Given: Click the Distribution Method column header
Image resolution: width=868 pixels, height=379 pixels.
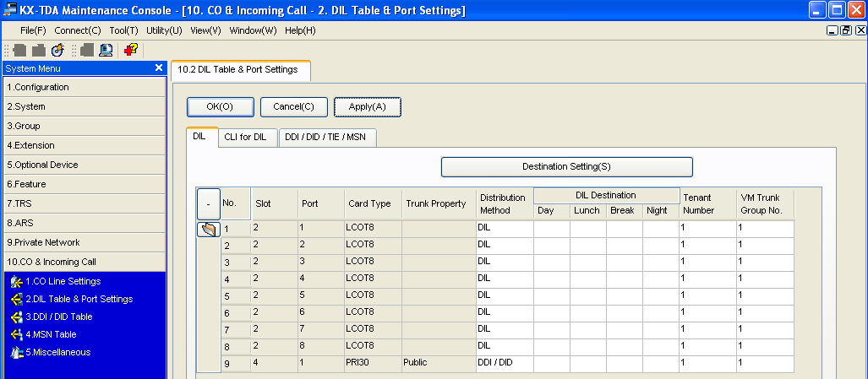Looking at the screenshot, I should click(505, 204).
